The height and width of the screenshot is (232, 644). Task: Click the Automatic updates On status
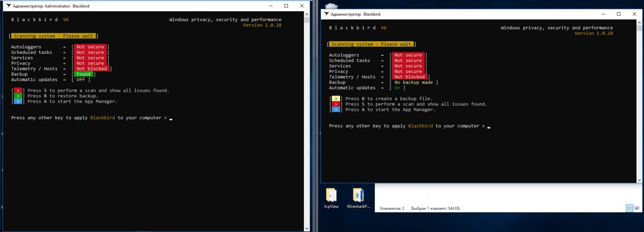click(x=397, y=88)
